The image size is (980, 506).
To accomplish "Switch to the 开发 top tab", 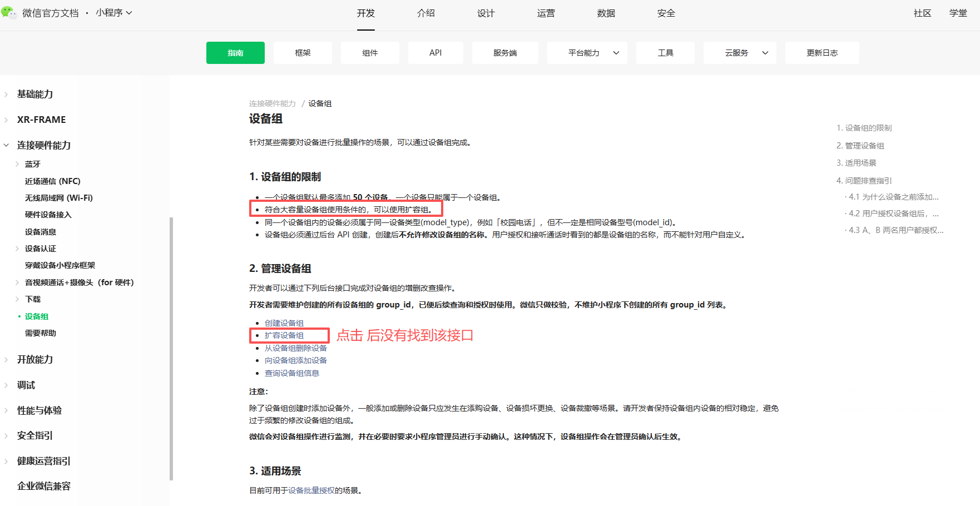I will click(x=366, y=13).
